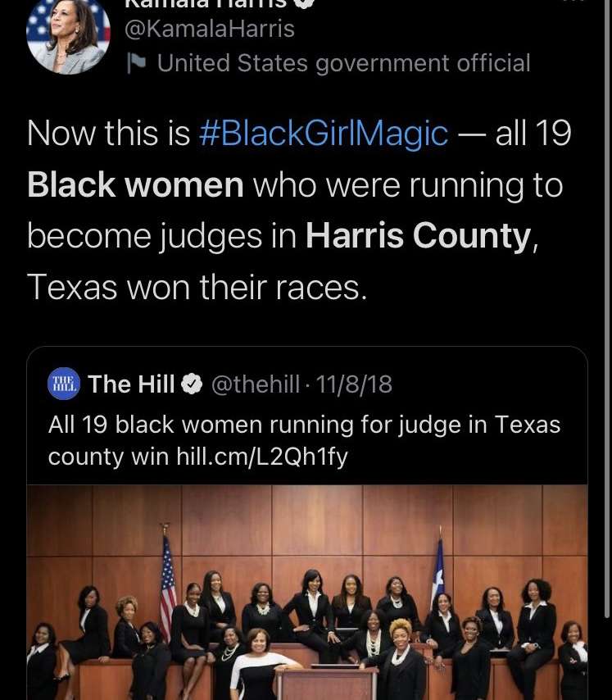Tap the verified badge beside the cut-off display name
Screen dimensions: 612x700
pos(304,3)
